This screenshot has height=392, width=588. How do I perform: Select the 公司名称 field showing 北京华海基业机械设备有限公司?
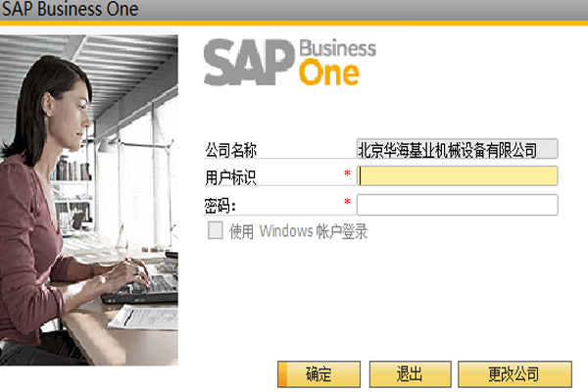click(x=457, y=149)
